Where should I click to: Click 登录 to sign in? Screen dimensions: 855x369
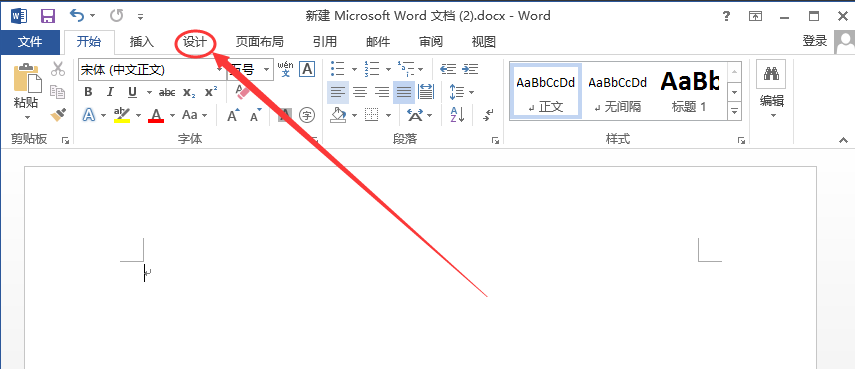point(815,40)
